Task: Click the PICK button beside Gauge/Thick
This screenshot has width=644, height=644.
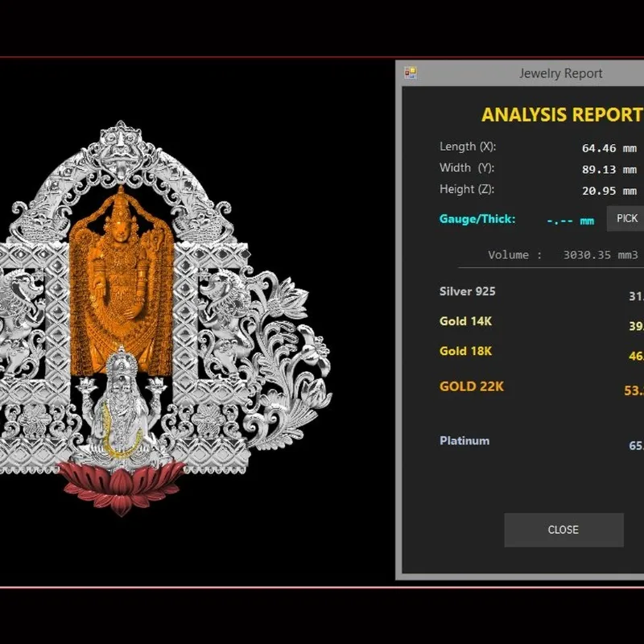Action: [x=625, y=218]
